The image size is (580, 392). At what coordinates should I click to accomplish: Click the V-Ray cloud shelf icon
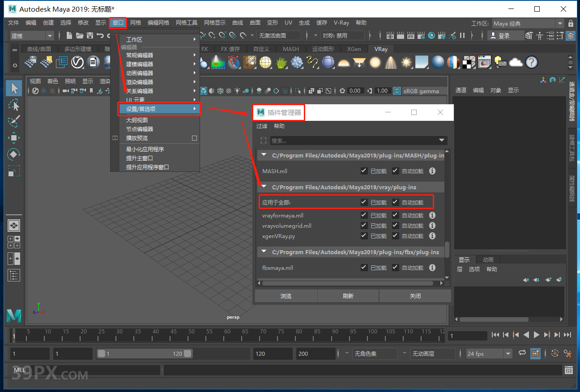(x=516, y=62)
